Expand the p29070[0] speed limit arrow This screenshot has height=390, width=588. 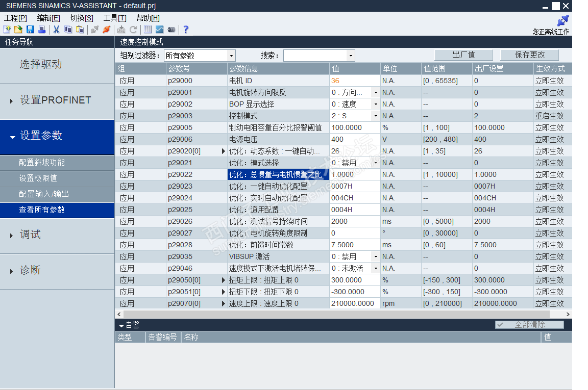[223, 303]
